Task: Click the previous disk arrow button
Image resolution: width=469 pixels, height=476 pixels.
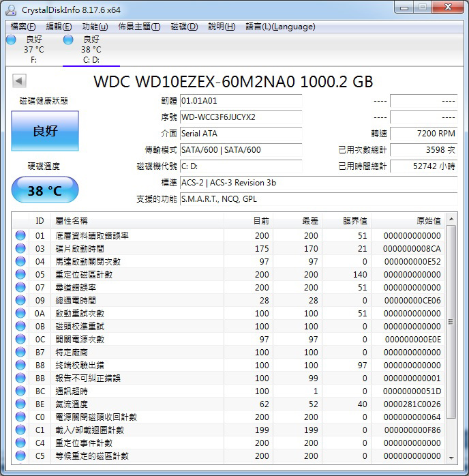Action: click(x=19, y=81)
